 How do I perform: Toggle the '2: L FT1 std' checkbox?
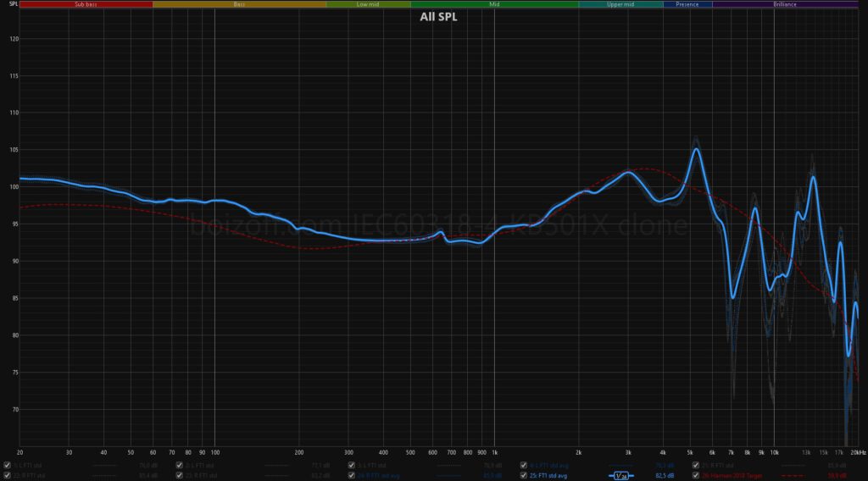tap(179, 466)
